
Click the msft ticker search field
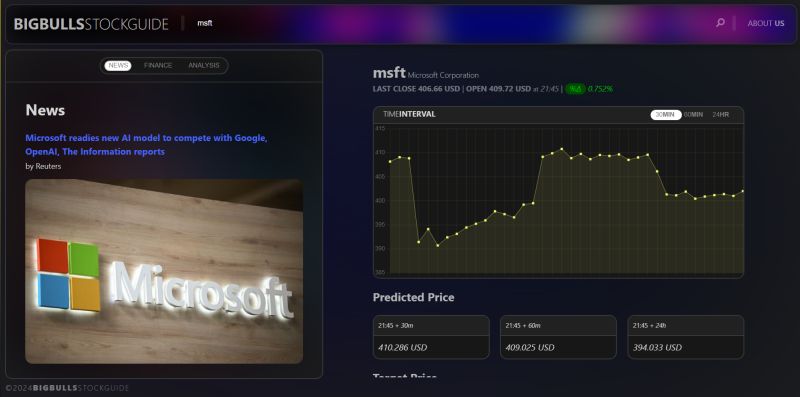205,23
